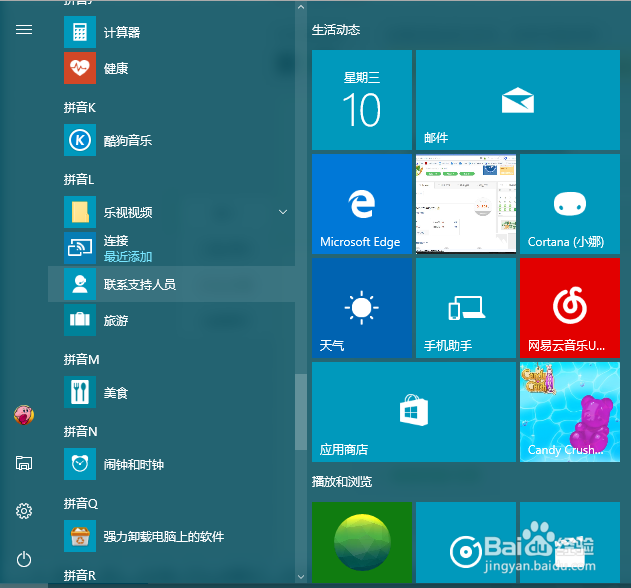Image resolution: width=631 pixels, height=588 pixels.
Task: Click the 拼音Q section header
Action: (80, 503)
